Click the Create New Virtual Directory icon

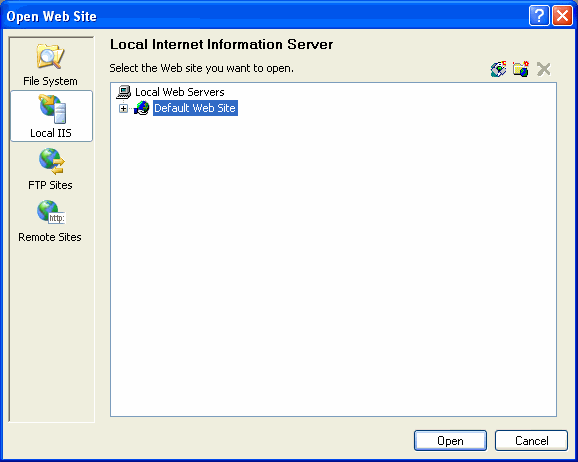(521, 69)
